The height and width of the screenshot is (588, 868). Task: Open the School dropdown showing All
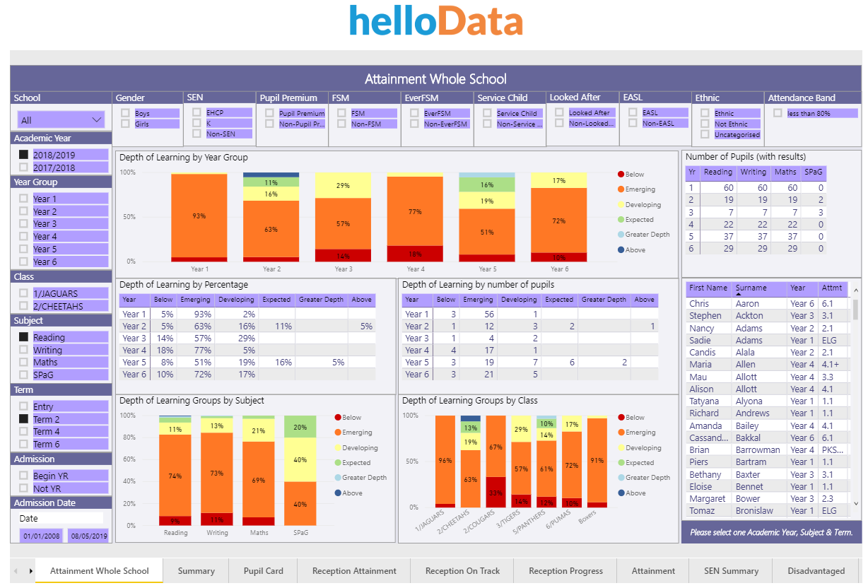59,118
